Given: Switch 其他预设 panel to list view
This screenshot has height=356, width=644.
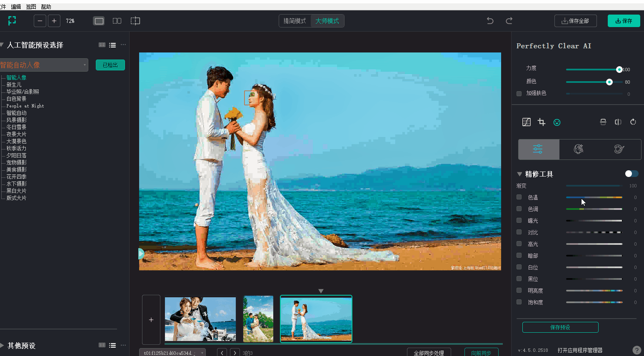Looking at the screenshot, I should [112, 345].
